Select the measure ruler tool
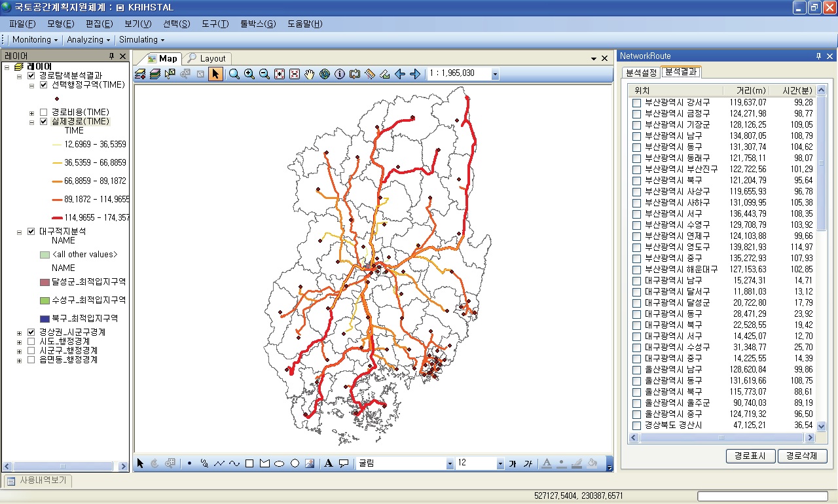 370,74
